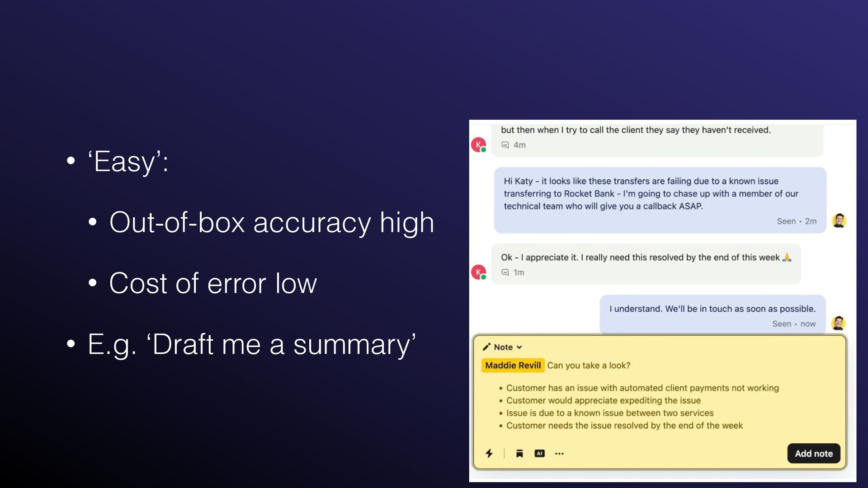Select the 'I understand' reply bubble
Screen dimensions: 868x488
click(712, 315)
